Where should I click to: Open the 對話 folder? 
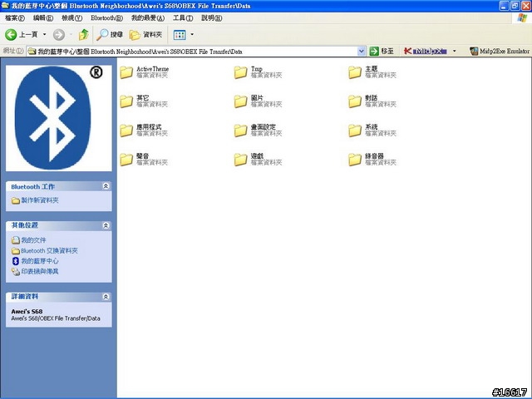372,101
